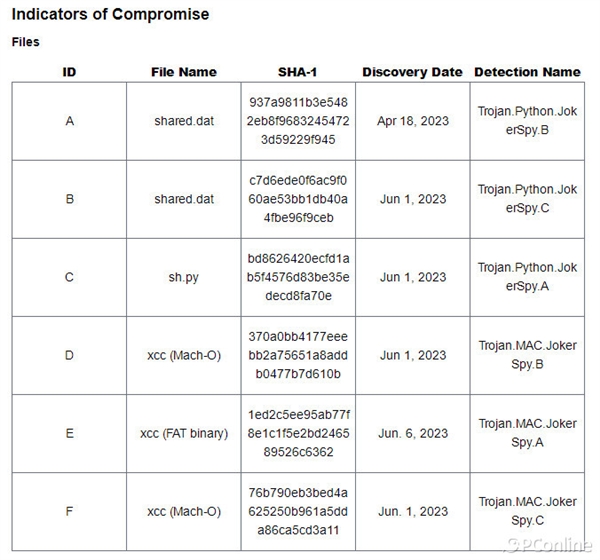
Task: Click the Detection Name column header
Action: click(527, 72)
